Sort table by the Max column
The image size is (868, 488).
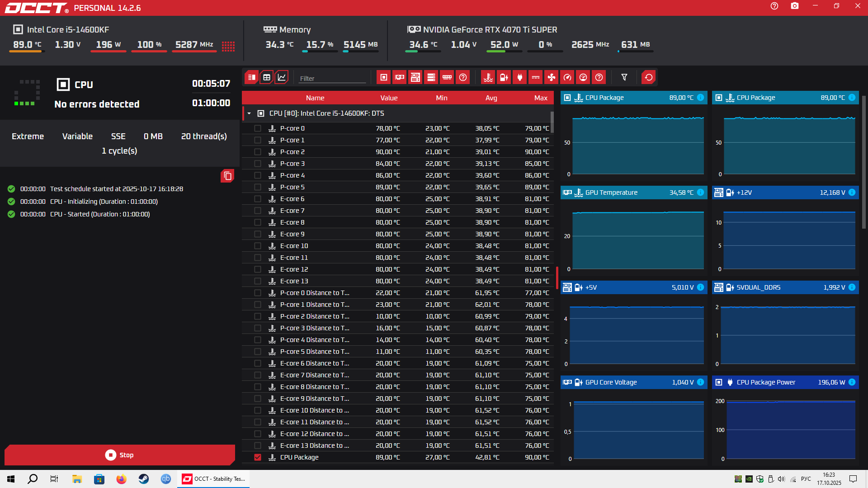(540, 98)
